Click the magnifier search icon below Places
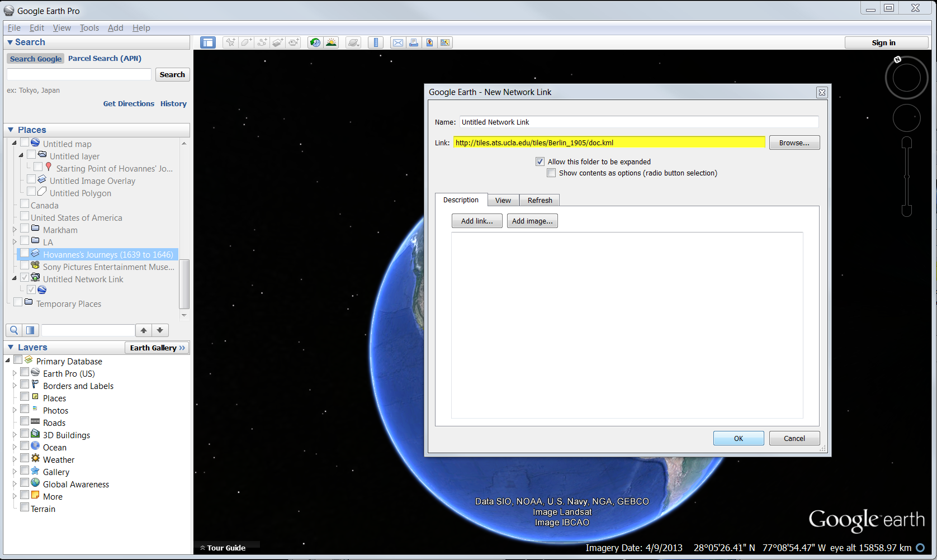 14,330
